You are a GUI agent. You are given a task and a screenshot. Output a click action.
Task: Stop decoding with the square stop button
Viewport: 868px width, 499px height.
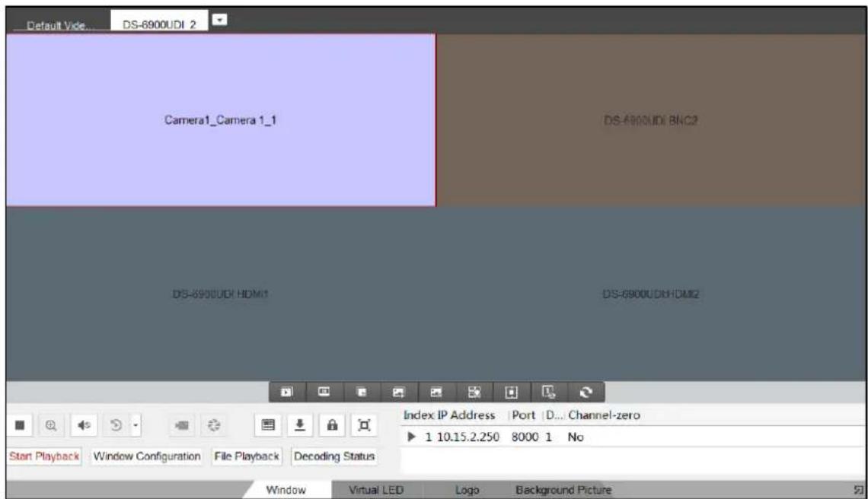tap(20, 425)
